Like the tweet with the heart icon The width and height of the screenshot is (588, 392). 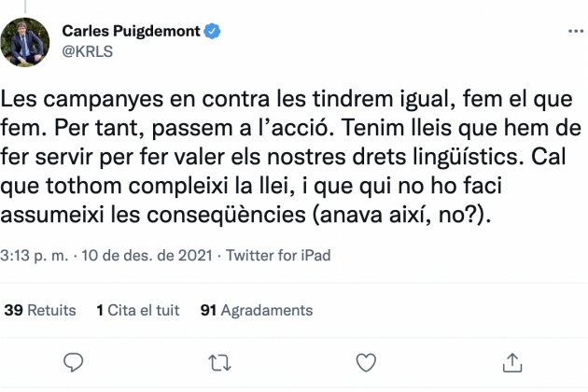[x=366, y=363]
